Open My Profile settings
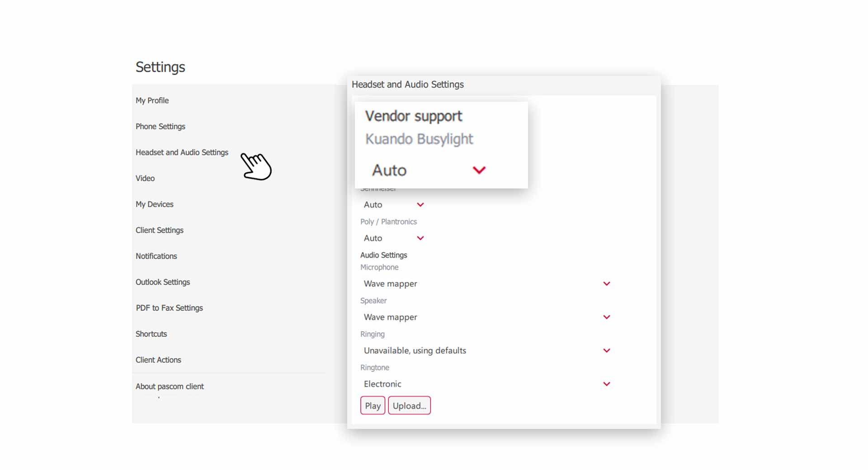 [152, 100]
